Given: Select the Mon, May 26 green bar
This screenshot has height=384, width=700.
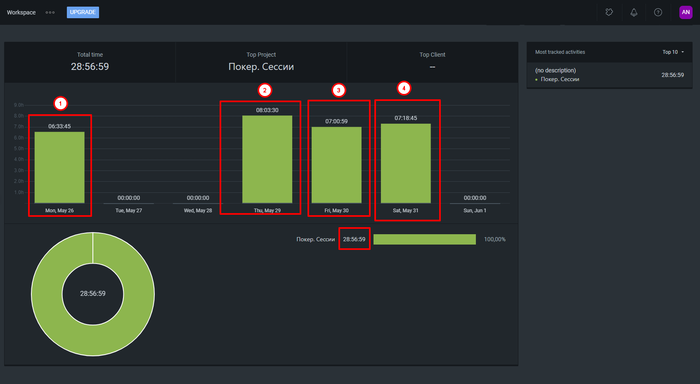Looking at the screenshot, I should 59,167.
